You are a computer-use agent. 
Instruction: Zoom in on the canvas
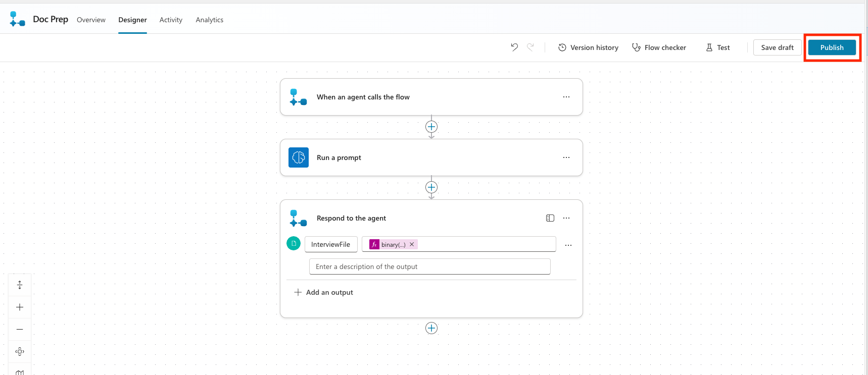[x=20, y=307]
